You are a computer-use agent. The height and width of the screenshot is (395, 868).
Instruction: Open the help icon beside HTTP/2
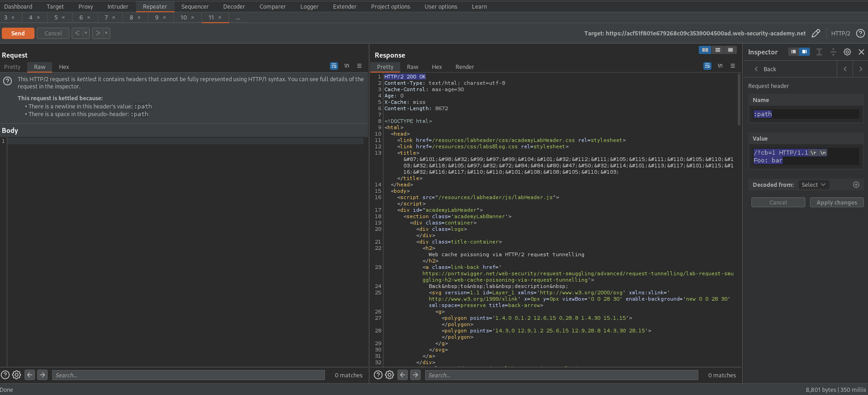click(x=860, y=33)
